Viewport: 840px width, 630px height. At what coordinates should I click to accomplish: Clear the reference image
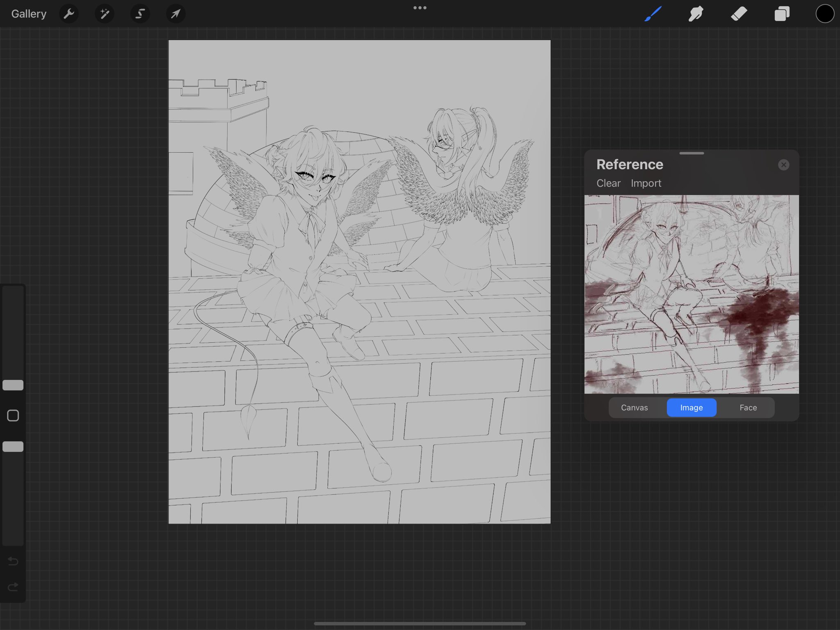click(608, 183)
